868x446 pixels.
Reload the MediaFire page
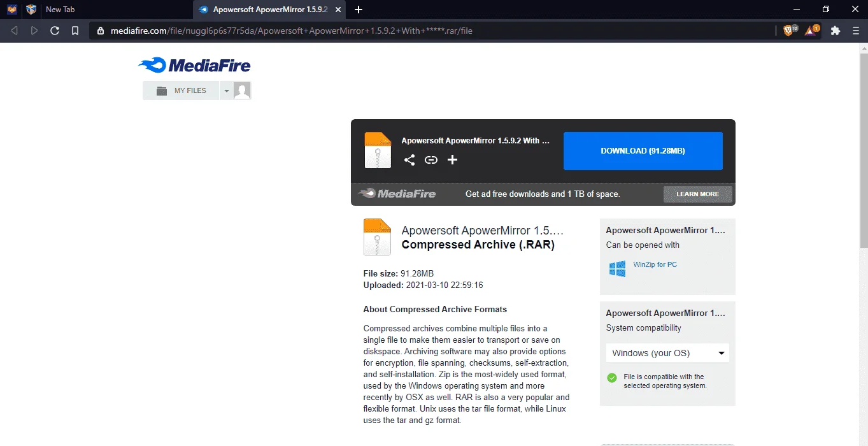(55, 31)
